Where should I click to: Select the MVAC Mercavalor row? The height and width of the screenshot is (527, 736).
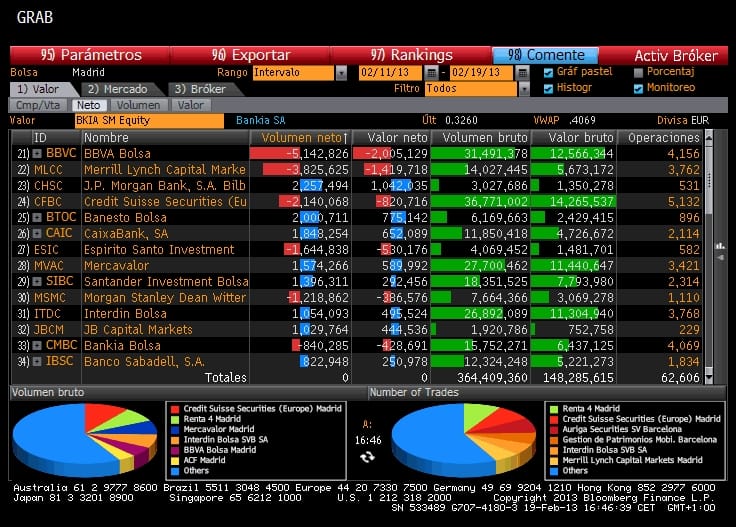357,266
